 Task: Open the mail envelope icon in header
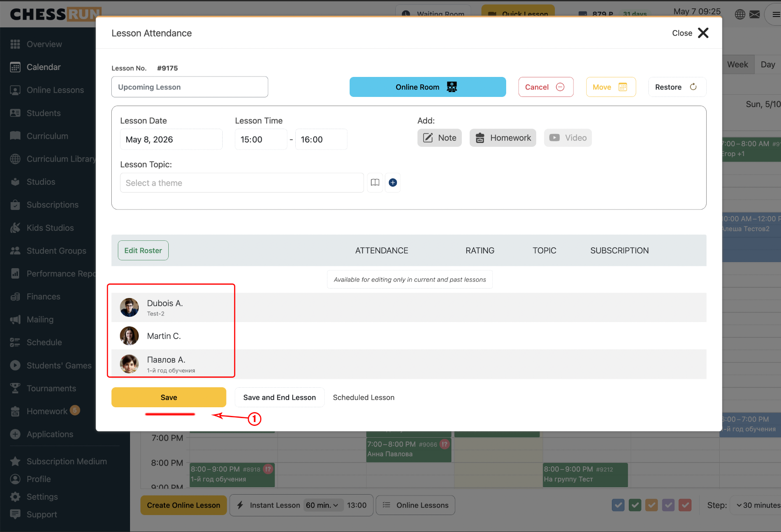[x=755, y=14]
